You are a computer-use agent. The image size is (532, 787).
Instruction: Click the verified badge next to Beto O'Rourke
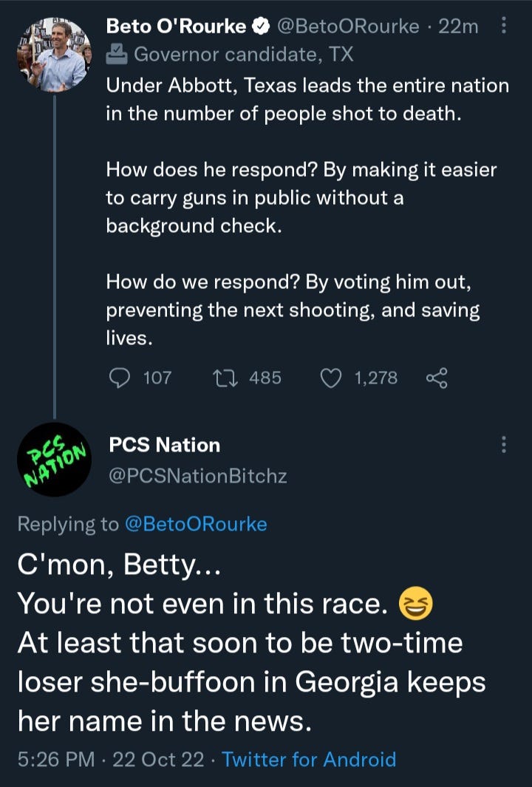(x=260, y=24)
